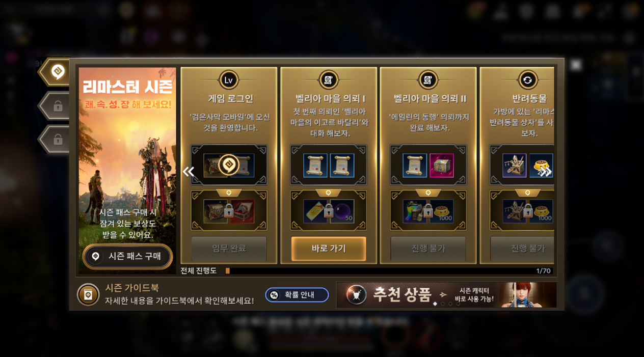Viewport: 644px width, 357px height.
Task: Select the active season pass side tab
Action: tap(56, 72)
